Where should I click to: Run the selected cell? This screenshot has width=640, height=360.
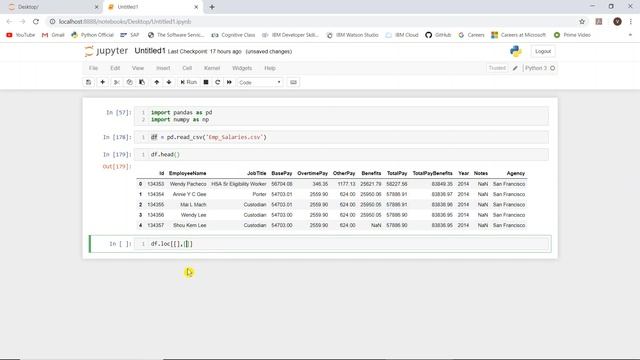pyautogui.click(x=189, y=82)
